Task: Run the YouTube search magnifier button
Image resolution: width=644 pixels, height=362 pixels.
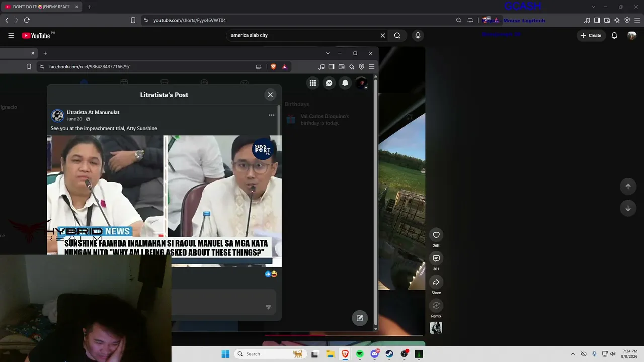Action: [397, 36]
